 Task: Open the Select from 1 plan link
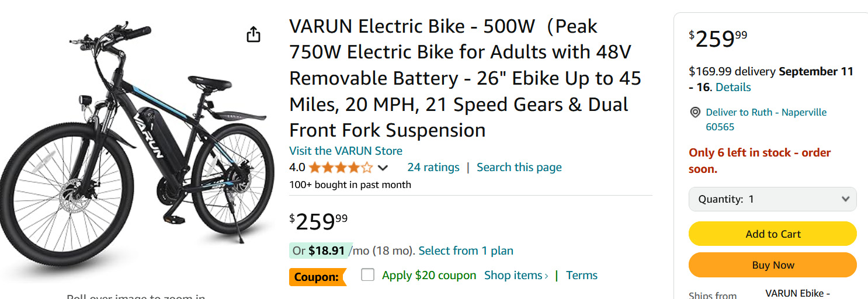coord(466,251)
